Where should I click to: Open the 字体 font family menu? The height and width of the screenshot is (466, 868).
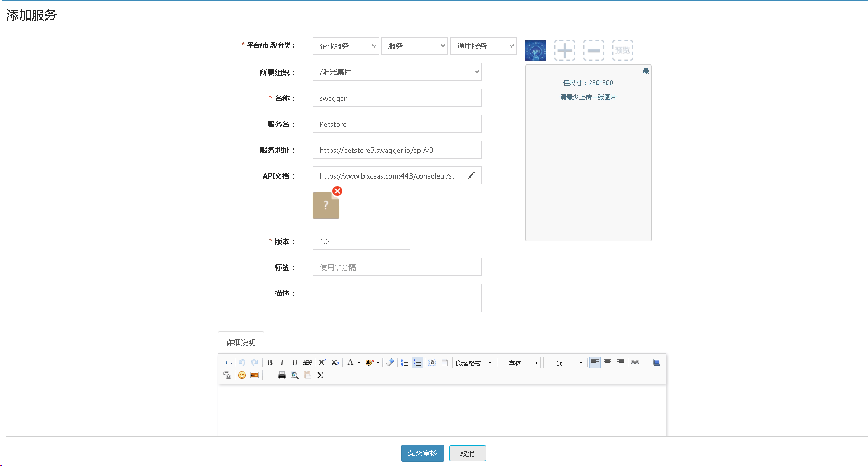tap(520, 363)
